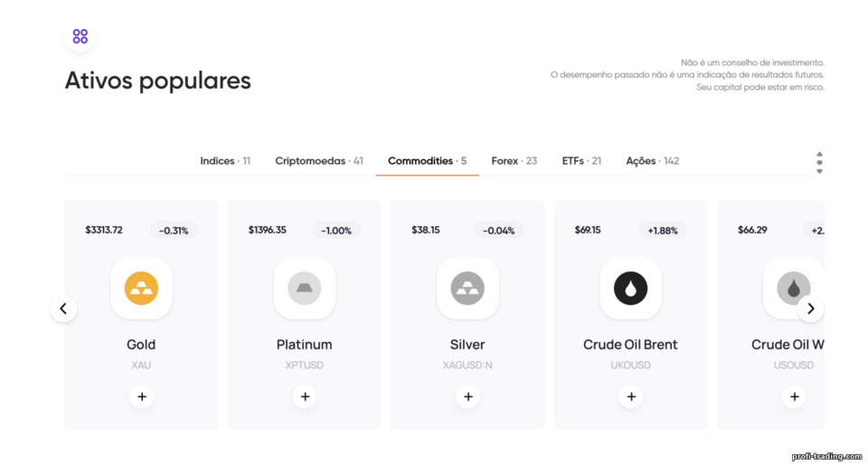This screenshot has height=467, width=868.
Task: Open the ETFs tab
Action: coord(581,161)
